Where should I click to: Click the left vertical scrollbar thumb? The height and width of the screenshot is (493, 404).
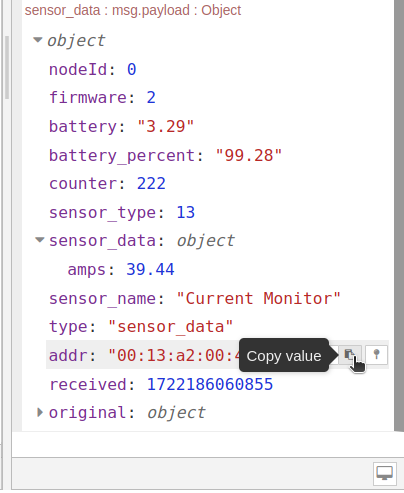7,67
